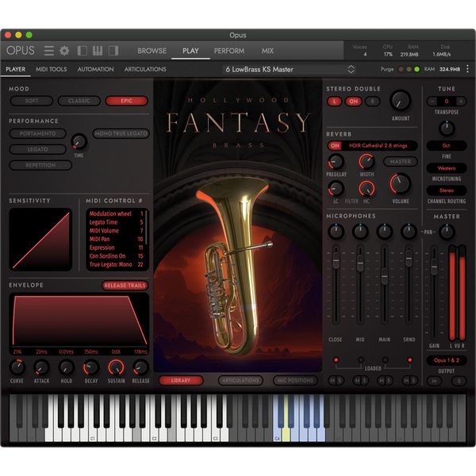The height and width of the screenshot is (476, 476).
Task: Open the three-dot instrument options menu
Action: 467,69
